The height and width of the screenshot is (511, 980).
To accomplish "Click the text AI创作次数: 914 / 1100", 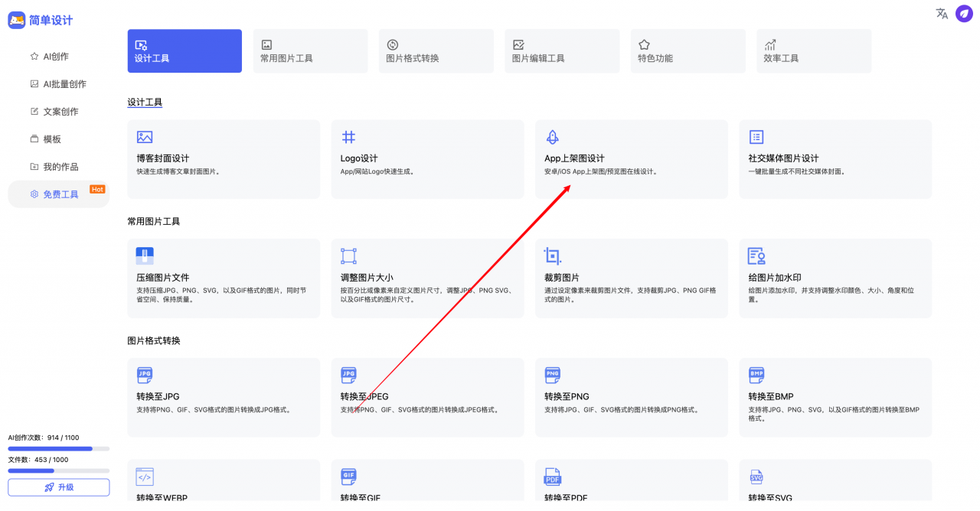I will coord(44,438).
